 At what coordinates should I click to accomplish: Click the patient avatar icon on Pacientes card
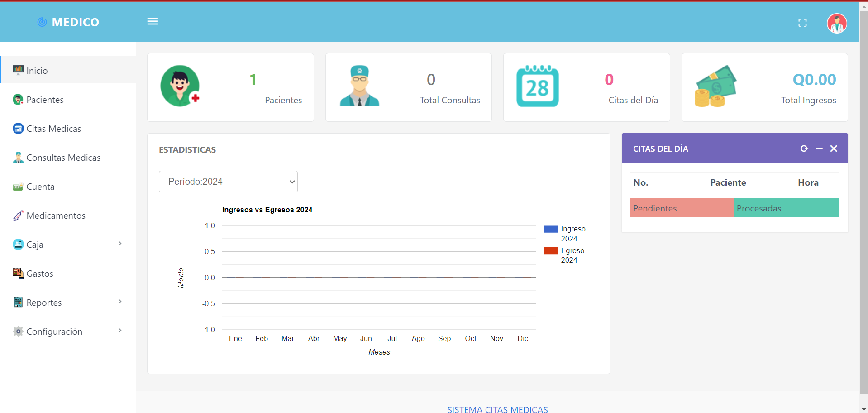[x=180, y=86]
